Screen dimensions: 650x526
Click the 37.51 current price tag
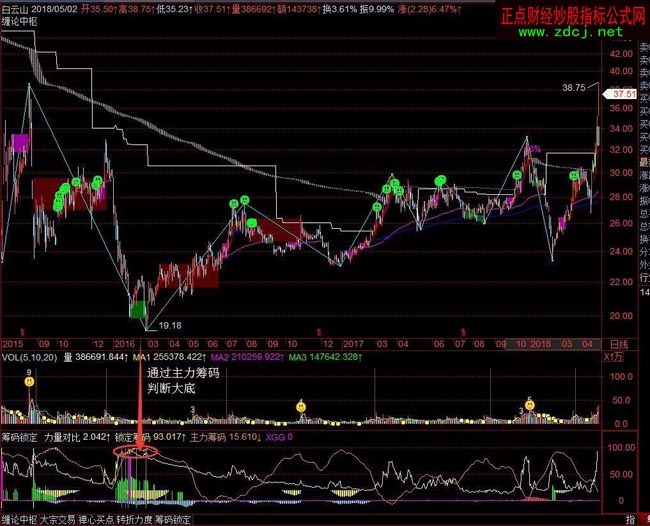[624, 93]
